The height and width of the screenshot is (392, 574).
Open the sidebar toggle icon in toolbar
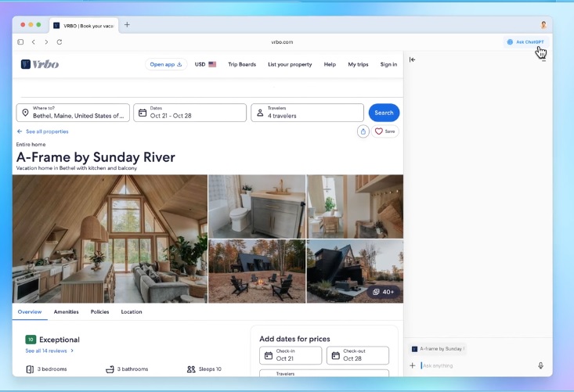tap(20, 42)
